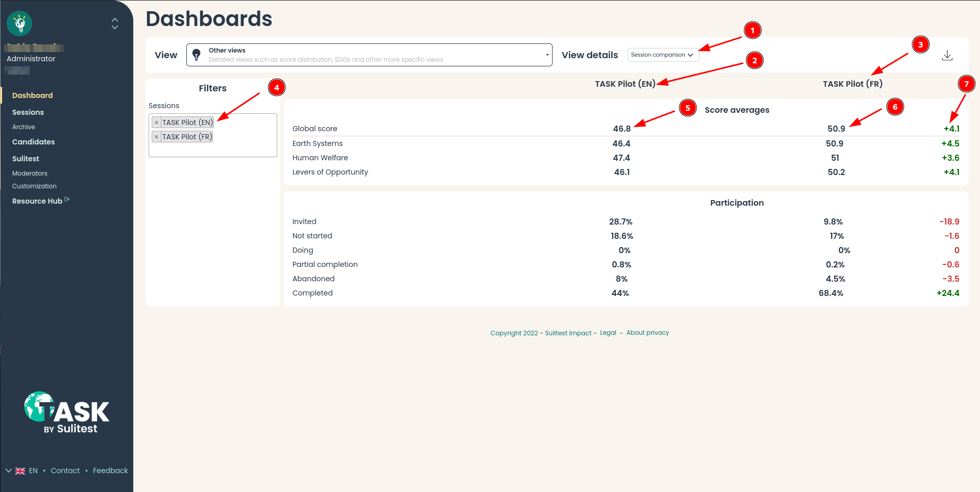The height and width of the screenshot is (492, 980).
Task: Click the lightbulb icon in View selector
Action: (197, 55)
